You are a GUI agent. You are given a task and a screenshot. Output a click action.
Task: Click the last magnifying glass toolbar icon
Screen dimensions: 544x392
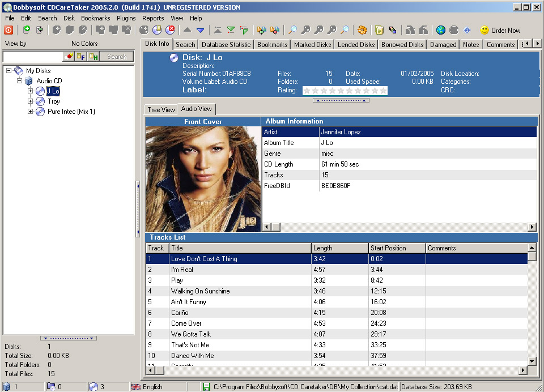point(345,30)
